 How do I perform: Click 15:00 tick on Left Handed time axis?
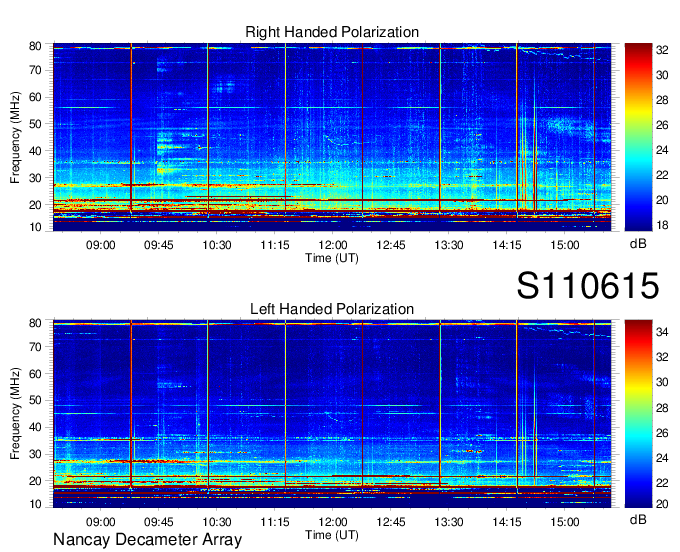[x=565, y=522]
